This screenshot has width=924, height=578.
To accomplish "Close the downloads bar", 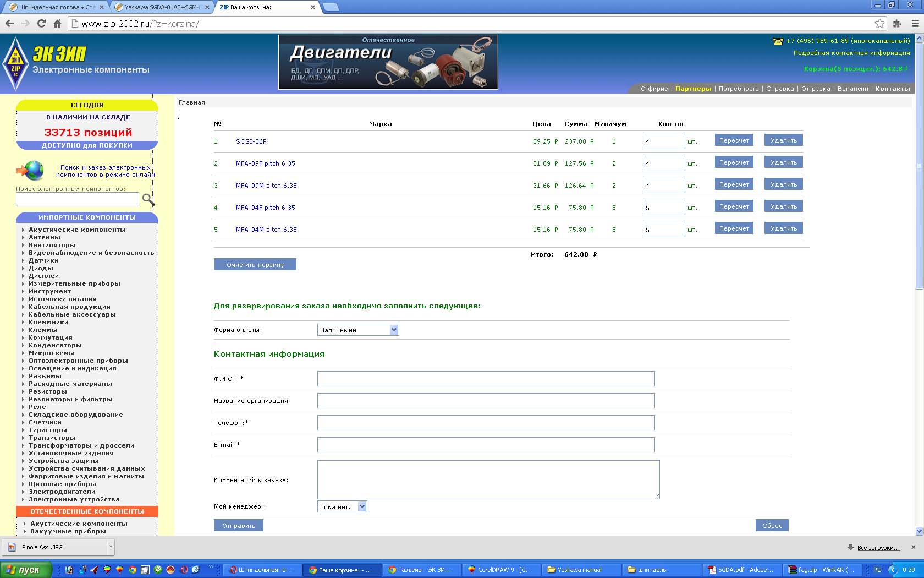I will click(x=914, y=547).
